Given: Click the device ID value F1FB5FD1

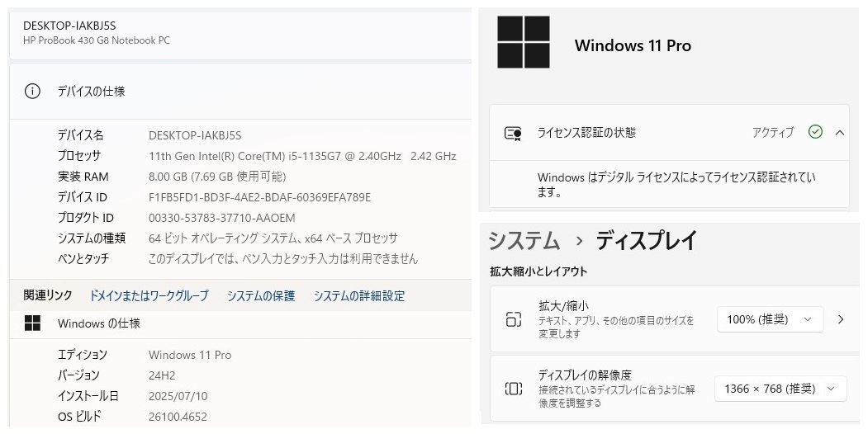Looking at the screenshot, I should point(259,197).
